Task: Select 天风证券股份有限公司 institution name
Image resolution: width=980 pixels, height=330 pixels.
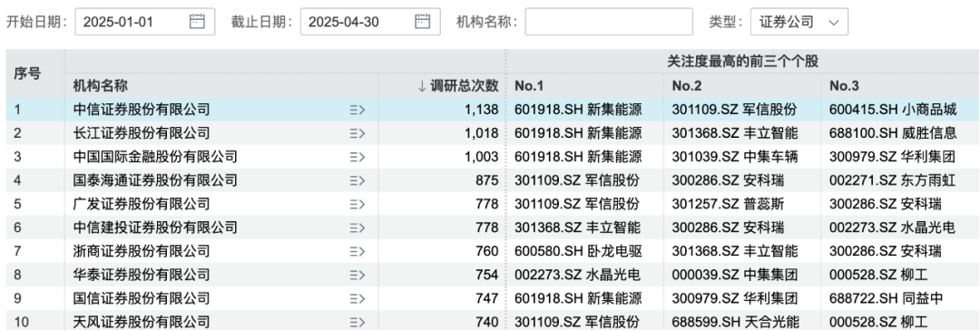Action: (x=142, y=322)
